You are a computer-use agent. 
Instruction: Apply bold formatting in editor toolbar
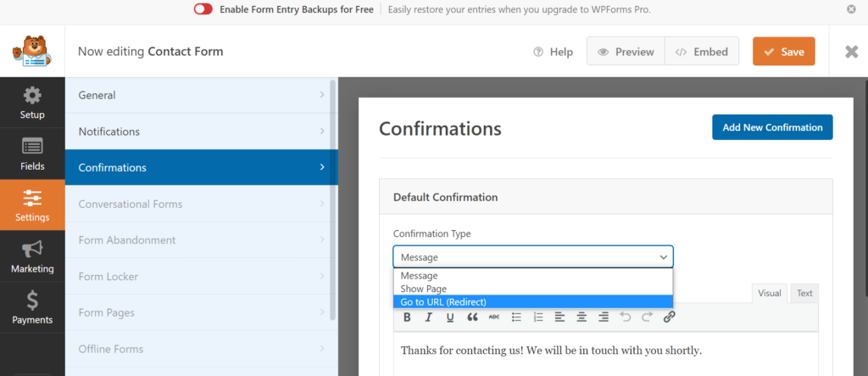coord(407,317)
